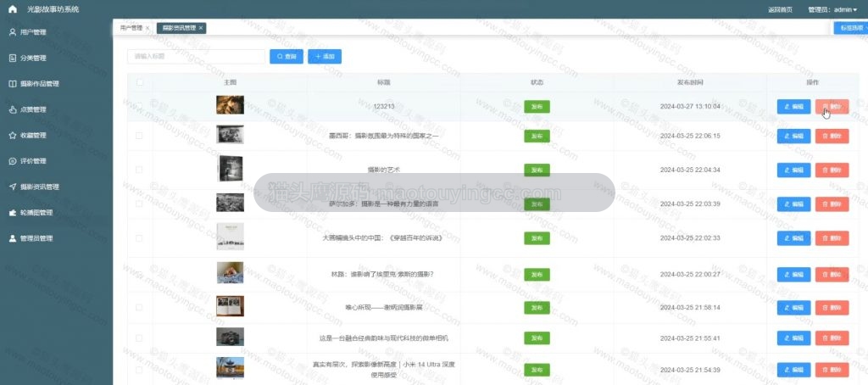Click the 发布时间 column header
This screenshot has height=385, width=868.
[690, 82]
